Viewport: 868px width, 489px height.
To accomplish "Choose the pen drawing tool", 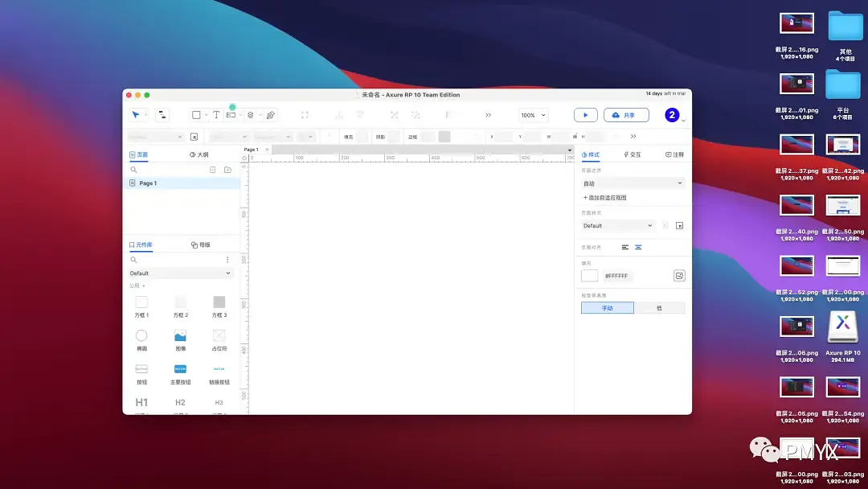I will coord(271,115).
